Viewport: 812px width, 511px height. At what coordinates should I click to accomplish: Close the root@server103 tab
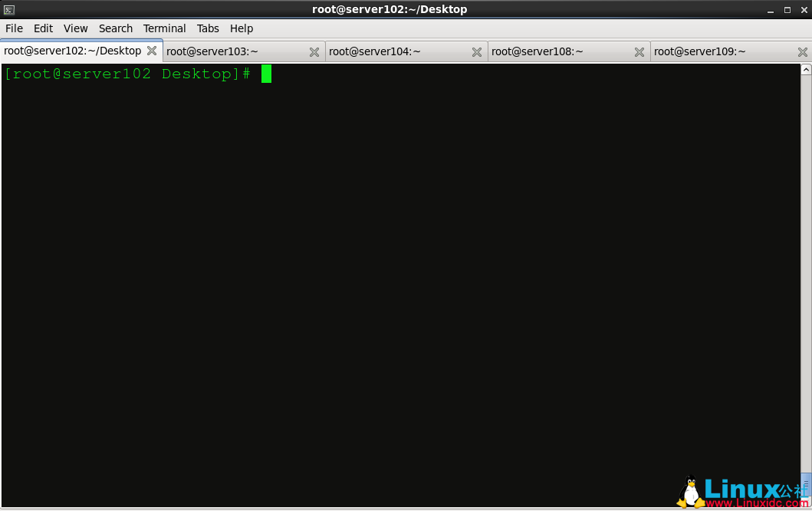(x=314, y=52)
